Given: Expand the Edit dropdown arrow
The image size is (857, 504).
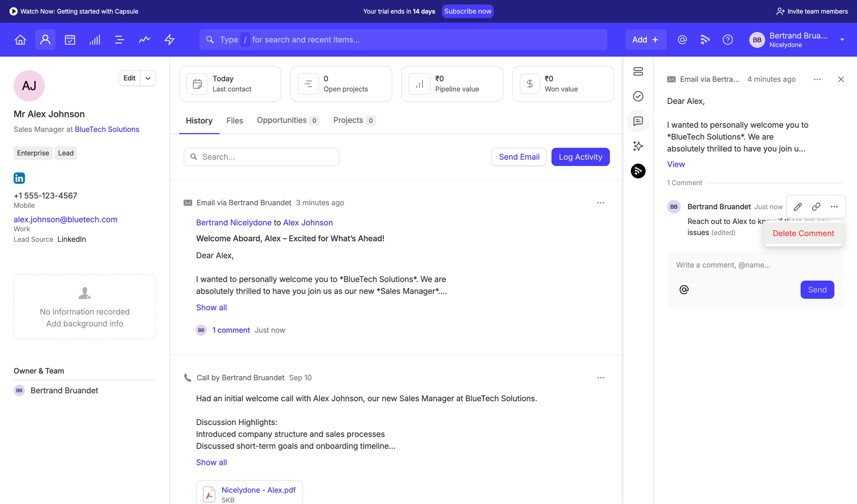Looking at the screenshot, I should coord(148,78).
